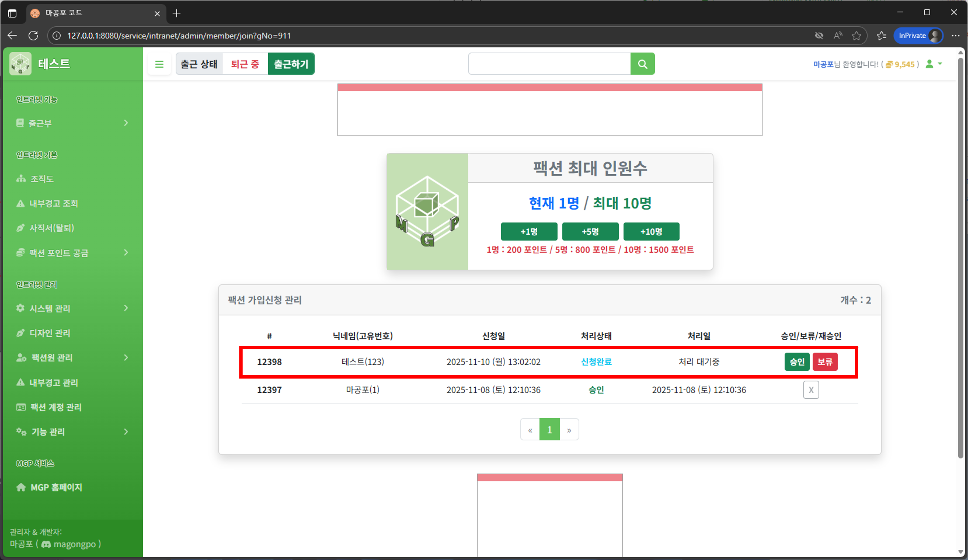This screenshot has width=968, height=560.
Task: Open 내부경고 조회 from the sidebar
Action: (x=54, y=203)
